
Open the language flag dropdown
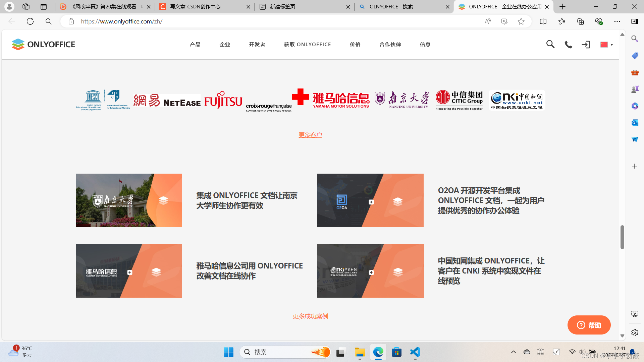pyautogui.click(x=606, y=45)
